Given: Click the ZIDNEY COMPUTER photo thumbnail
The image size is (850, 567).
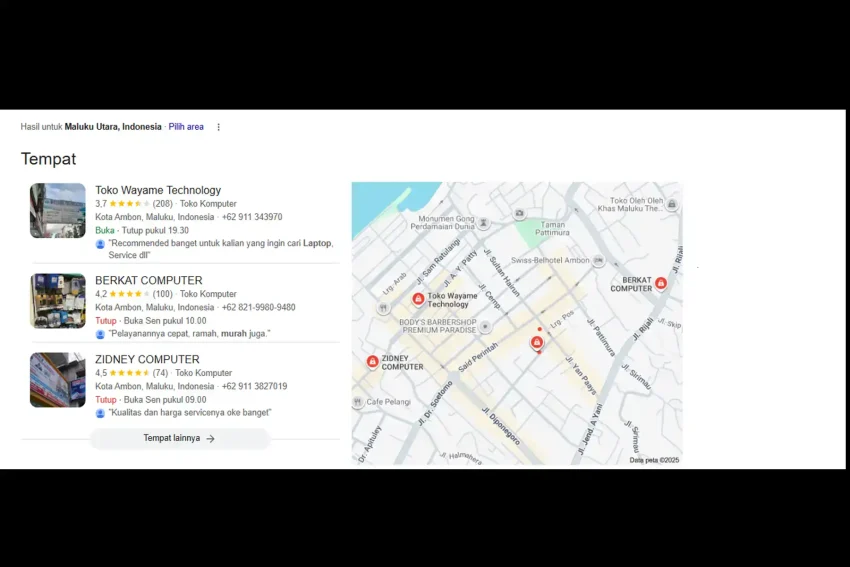Looking at the screenshot, I should point(58,380).
